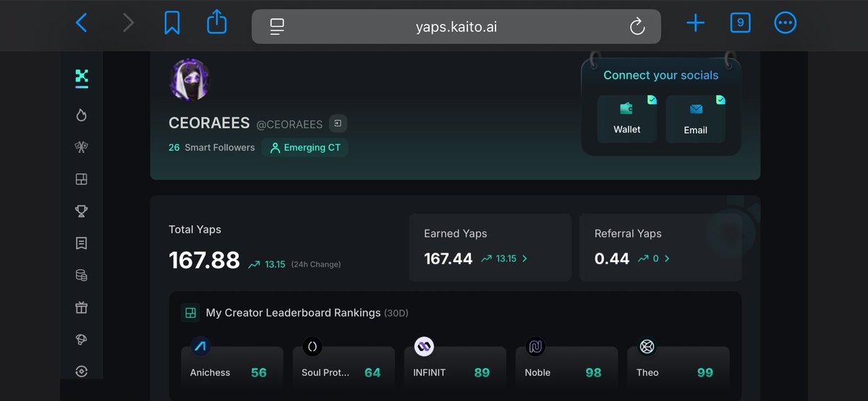This screenshot has width=868, height=401.
Task: Click the @CEORAEES handle text
Action: coord(289,124)
